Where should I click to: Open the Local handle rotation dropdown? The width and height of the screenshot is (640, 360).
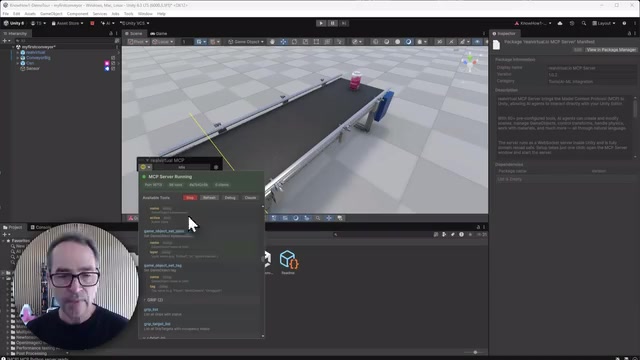(x=162, y=42)
